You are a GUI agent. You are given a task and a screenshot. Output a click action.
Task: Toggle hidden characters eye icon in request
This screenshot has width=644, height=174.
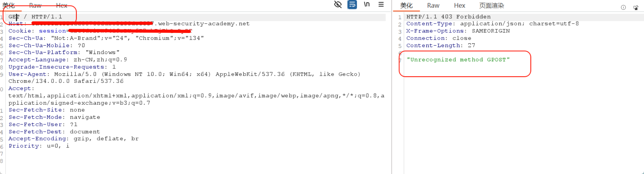pyautogui.click(x=338, y=4)
